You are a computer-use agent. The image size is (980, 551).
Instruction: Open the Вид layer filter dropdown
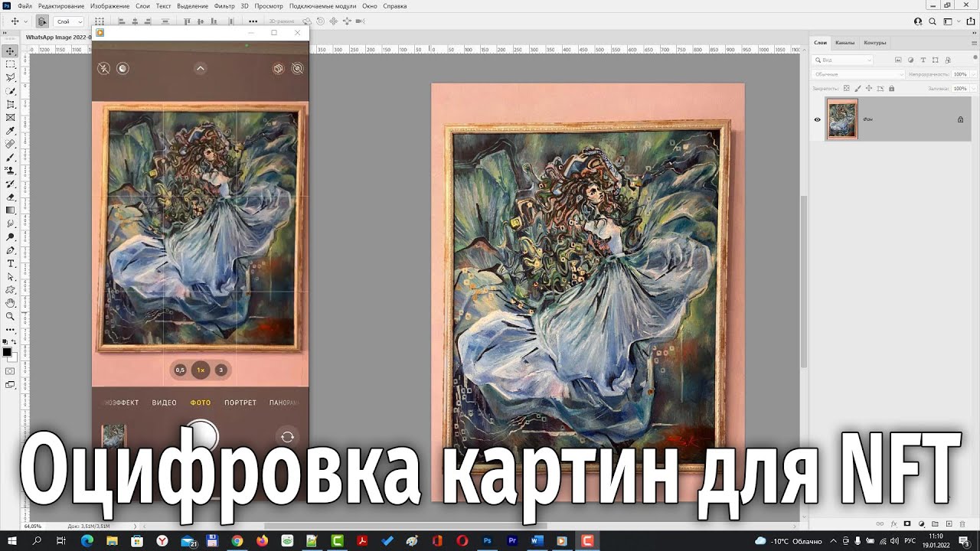(842, 60)
